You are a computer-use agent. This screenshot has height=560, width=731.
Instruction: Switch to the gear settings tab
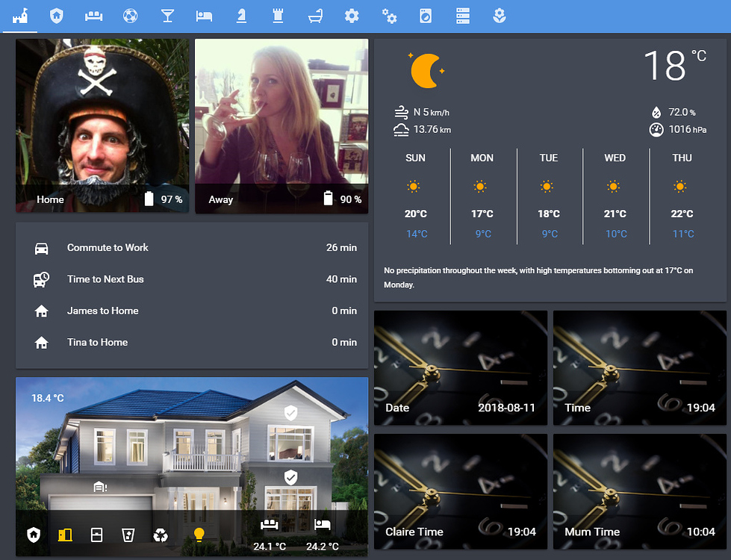coord(352,15)
